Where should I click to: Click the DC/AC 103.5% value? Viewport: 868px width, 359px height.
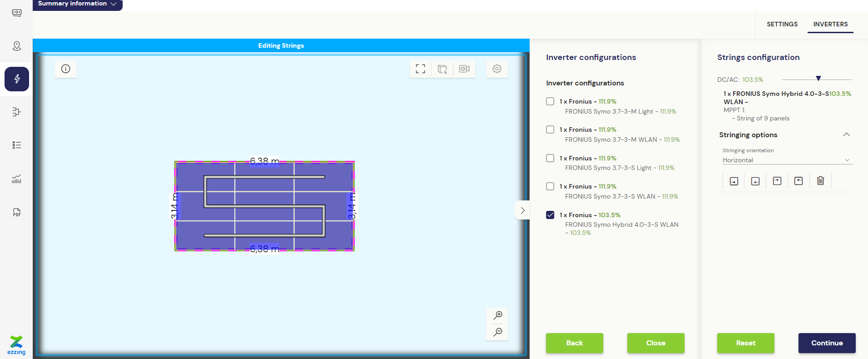pyautogui.click(x=753, y=80)
